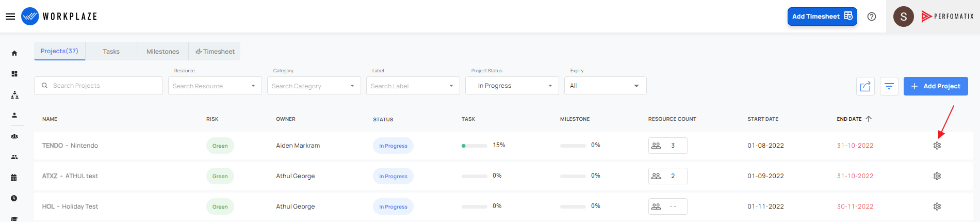Screen dimensions: 980x222
Task: Click the NAME column header
Action: tap(50, 119)
